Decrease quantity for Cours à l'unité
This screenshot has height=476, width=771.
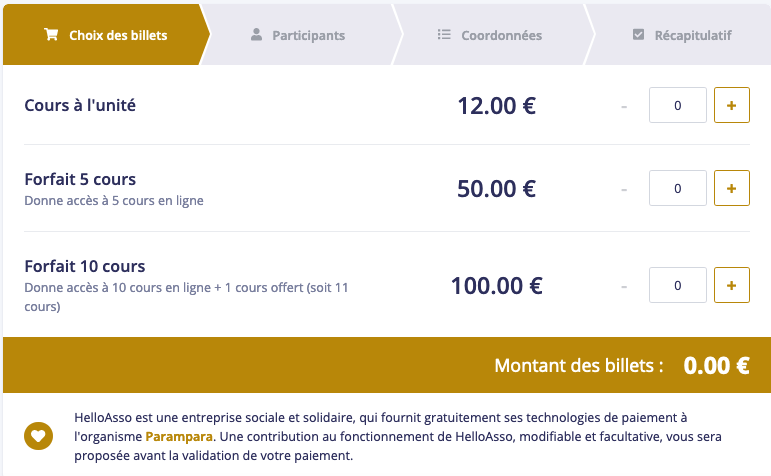click(x=623, y=105)
